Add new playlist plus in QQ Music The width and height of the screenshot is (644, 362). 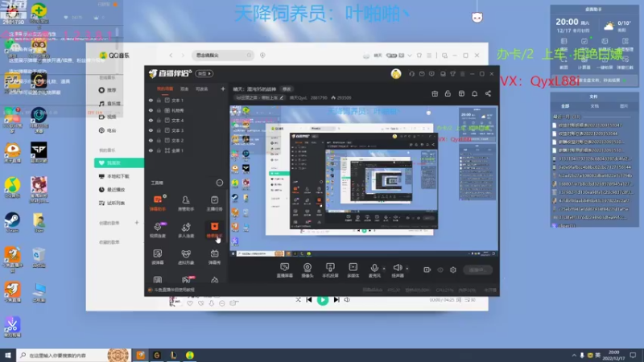pos(137,223)
